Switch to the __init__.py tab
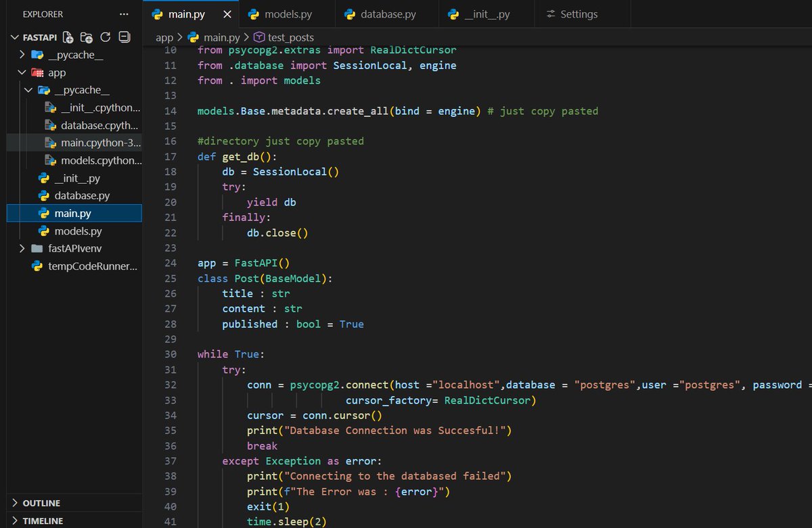The width and height of the screenshot is (812, 528). (x=487, y=14)
